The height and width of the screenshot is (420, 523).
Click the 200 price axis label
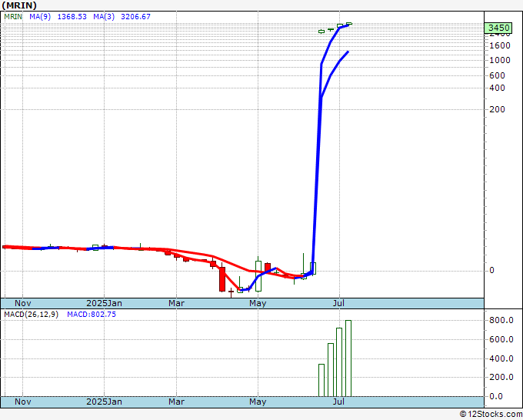click(497, 109)
